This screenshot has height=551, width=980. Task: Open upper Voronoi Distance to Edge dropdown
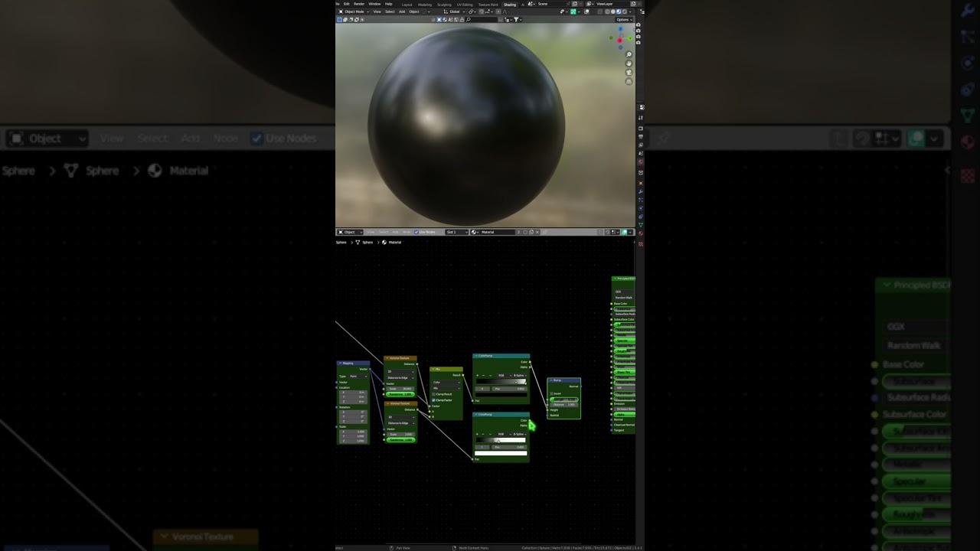click(400, 377)
